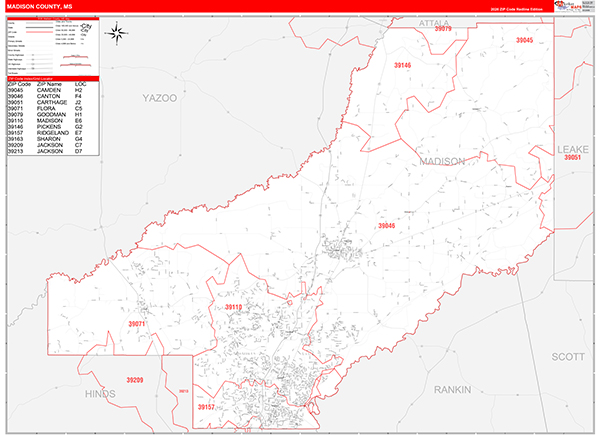
Task: Select the MADISON entry in the ZIP index table
Action: [45, 121]
